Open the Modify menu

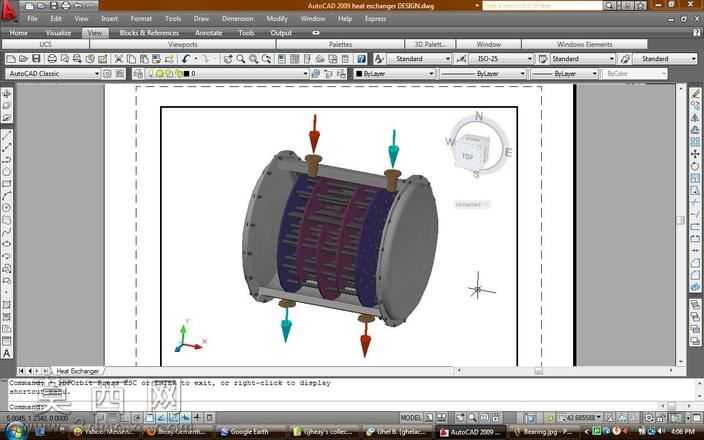pyautogui.click(x=277, y=19)
